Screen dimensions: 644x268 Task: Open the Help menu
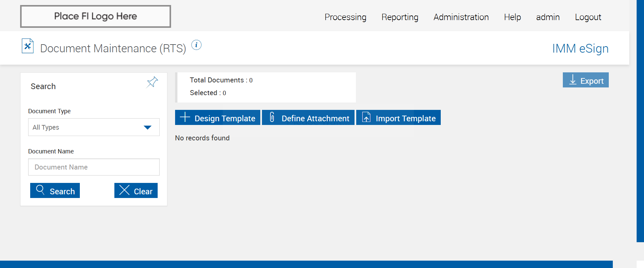(x=512, y=17)
